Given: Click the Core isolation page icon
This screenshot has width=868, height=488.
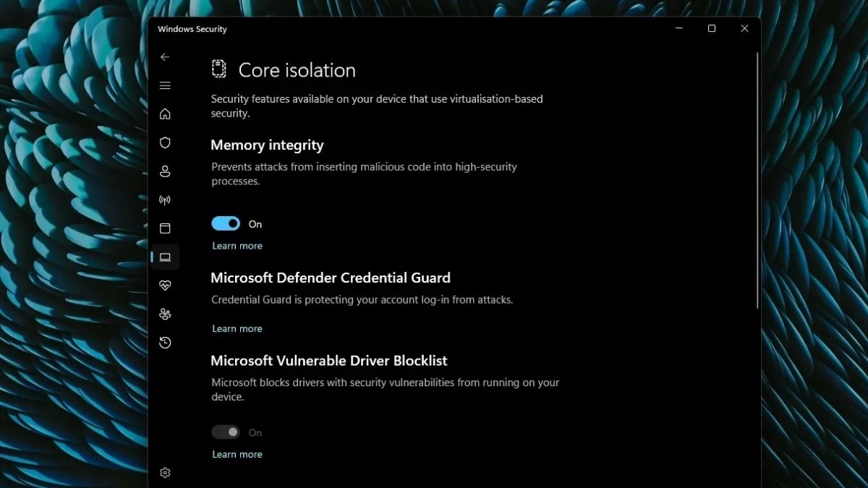Looking at the screenshot, I should tap(218, 69).
